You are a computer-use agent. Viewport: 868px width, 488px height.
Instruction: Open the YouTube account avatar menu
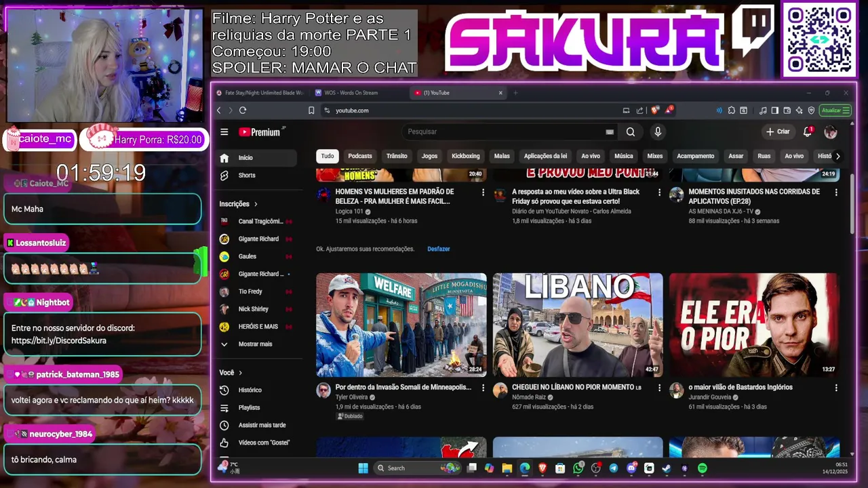(831, 132)
